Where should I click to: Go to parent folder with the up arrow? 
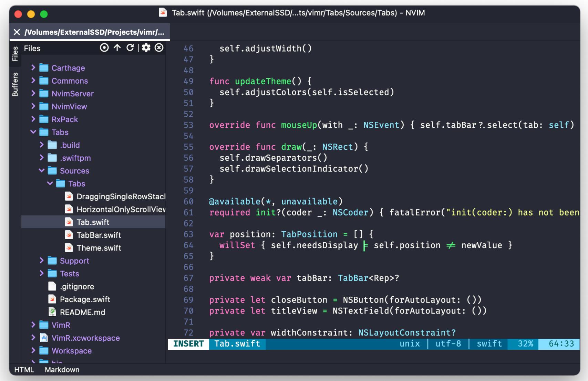pos(117,48)
